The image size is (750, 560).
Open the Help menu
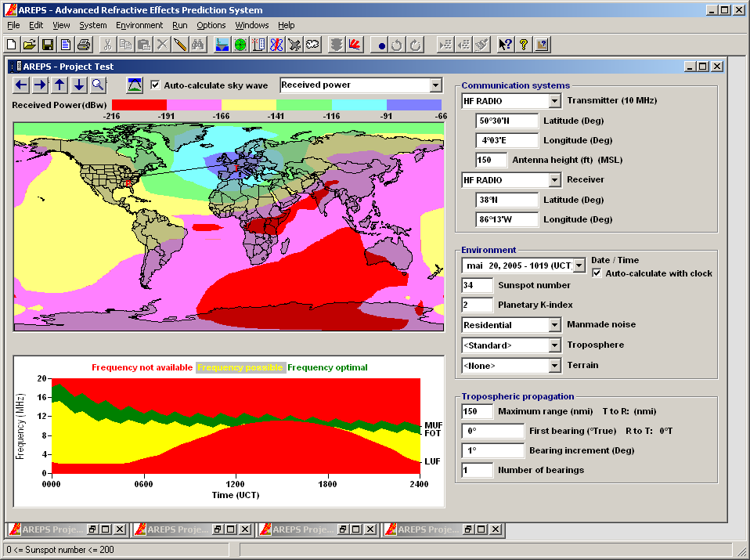pyautogui.click(x=286, y=25)
